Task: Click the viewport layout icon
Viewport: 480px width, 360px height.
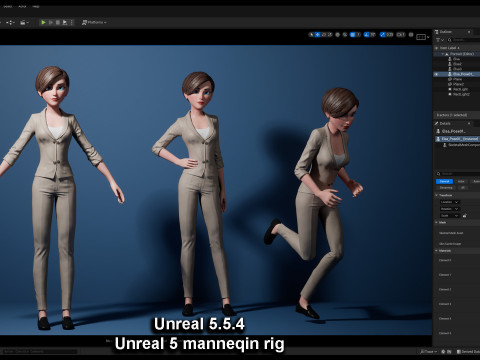Action: (421, 37)
